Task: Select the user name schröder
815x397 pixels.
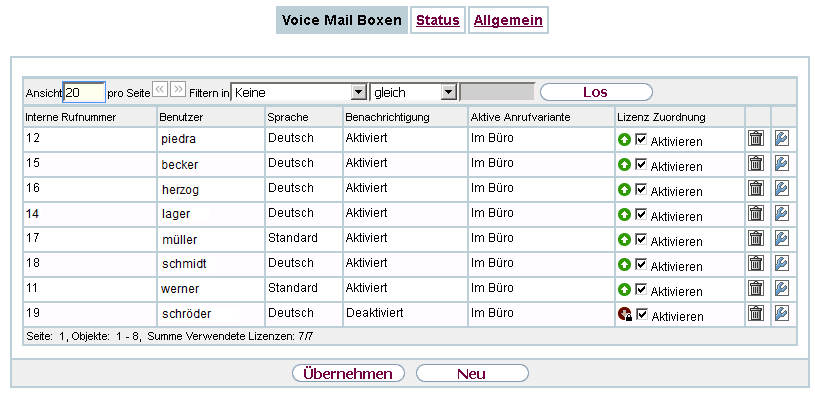Action: (x=186, y=314)
